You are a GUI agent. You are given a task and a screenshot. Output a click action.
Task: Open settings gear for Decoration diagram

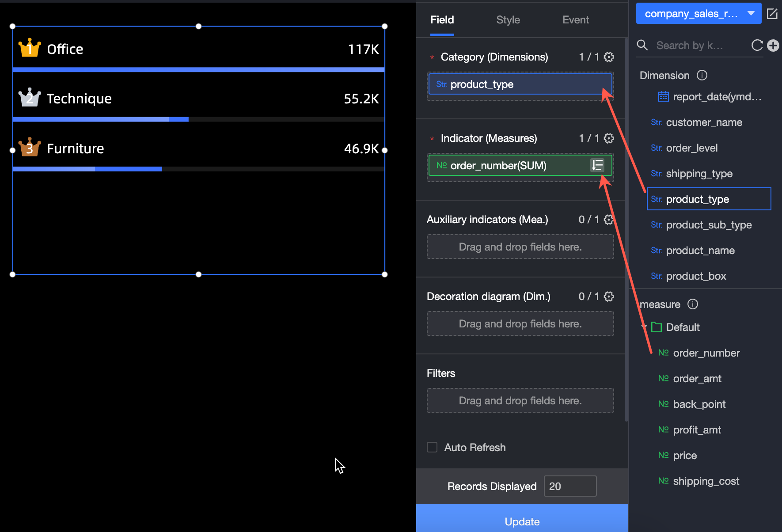(609, 296)
